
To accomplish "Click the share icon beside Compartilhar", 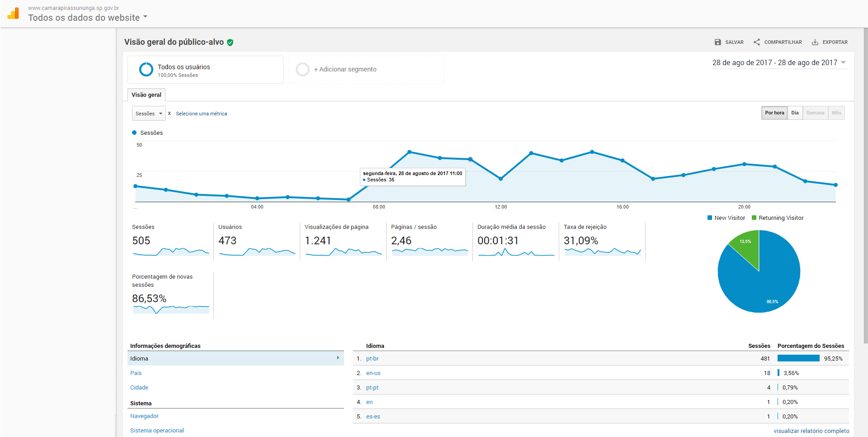I will click(x=757, y=42).
